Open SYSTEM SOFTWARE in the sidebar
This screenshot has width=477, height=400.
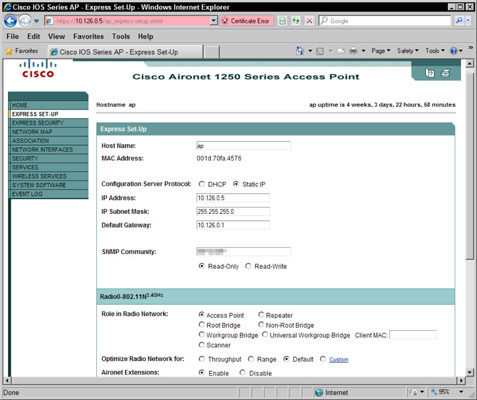pos(49,185)
